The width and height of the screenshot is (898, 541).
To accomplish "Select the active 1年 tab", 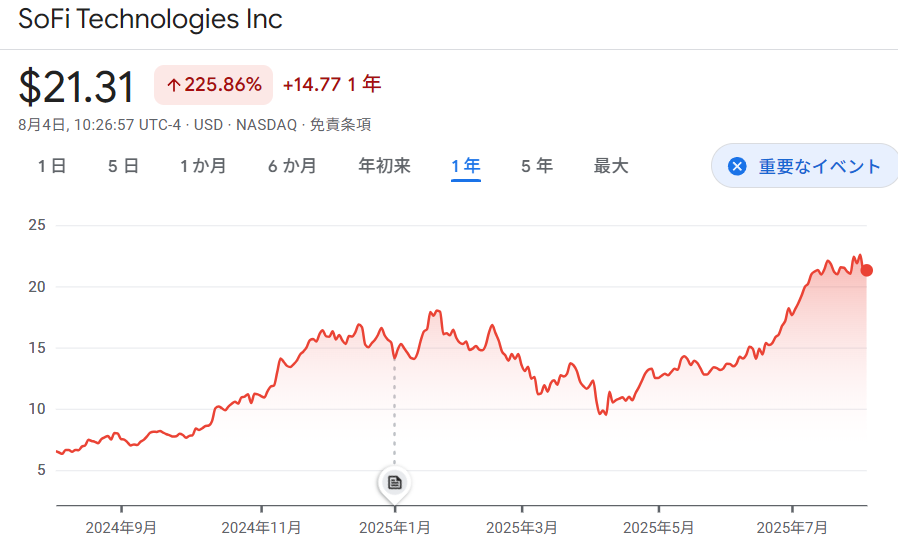I will pos(466,166).
